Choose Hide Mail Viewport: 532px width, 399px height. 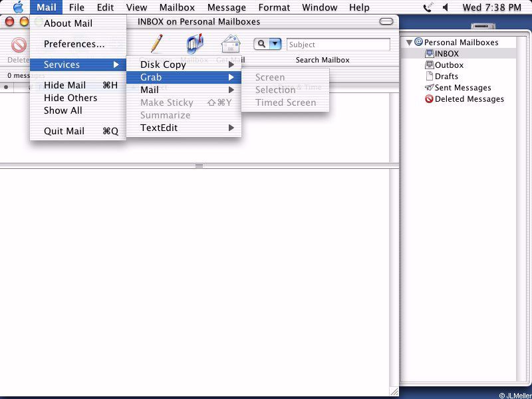coord(78,85)
